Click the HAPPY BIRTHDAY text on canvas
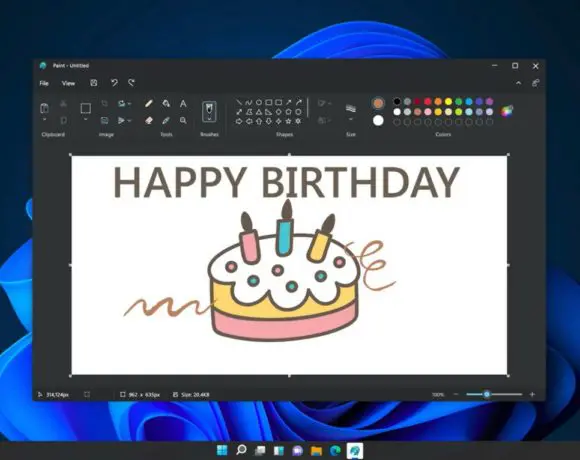580x460 pixels. [286, 182]
